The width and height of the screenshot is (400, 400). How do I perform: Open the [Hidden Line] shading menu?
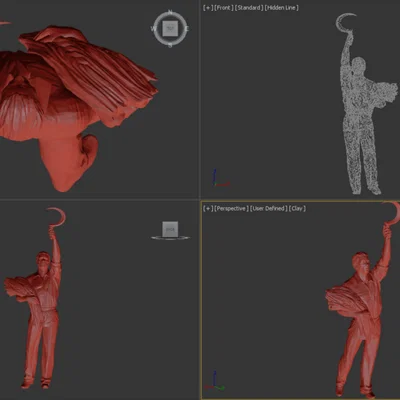(x=282, y=8)
